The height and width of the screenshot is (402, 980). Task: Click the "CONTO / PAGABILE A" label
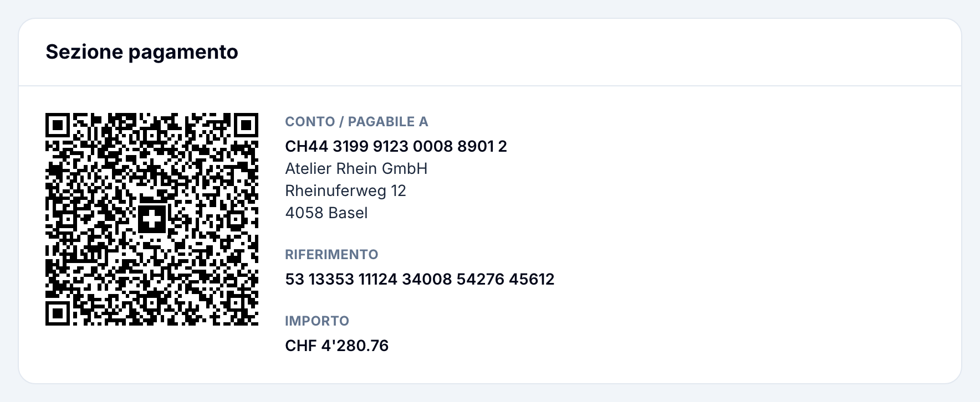(x=356, y=122)
